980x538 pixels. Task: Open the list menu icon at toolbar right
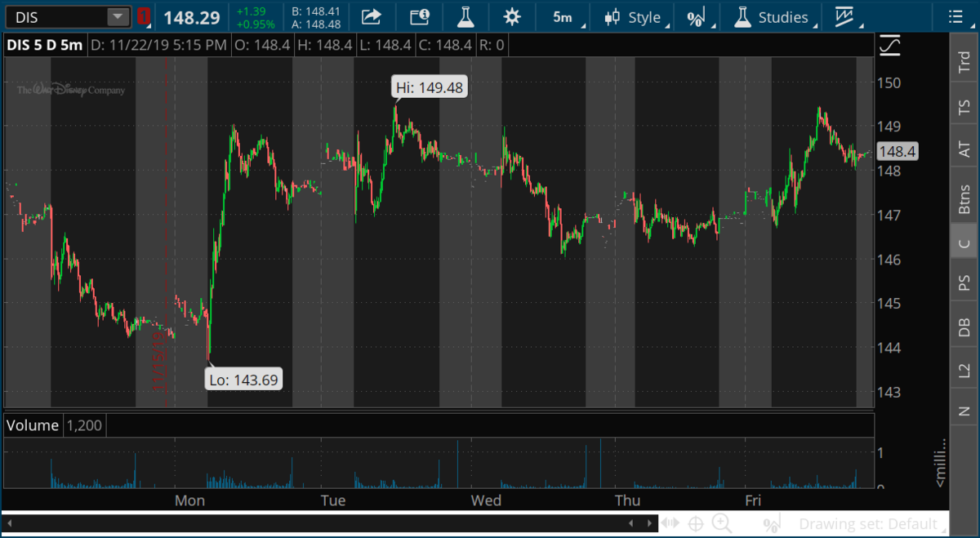[955, 16]
